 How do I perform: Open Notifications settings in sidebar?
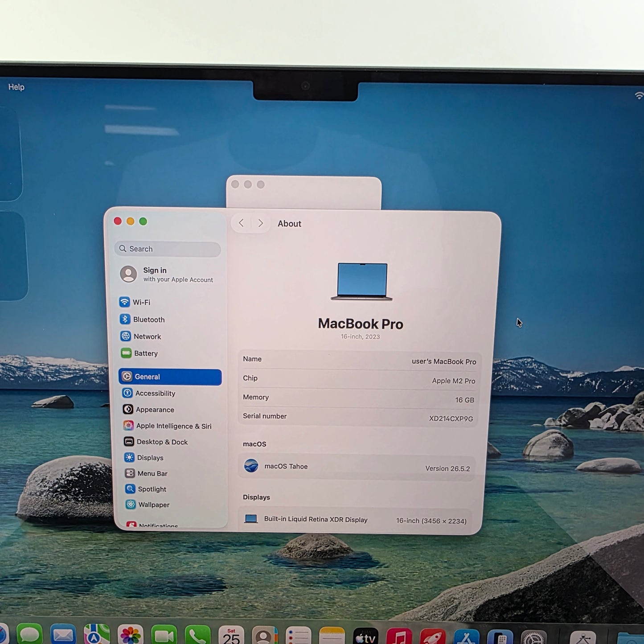tap(152, 525)
